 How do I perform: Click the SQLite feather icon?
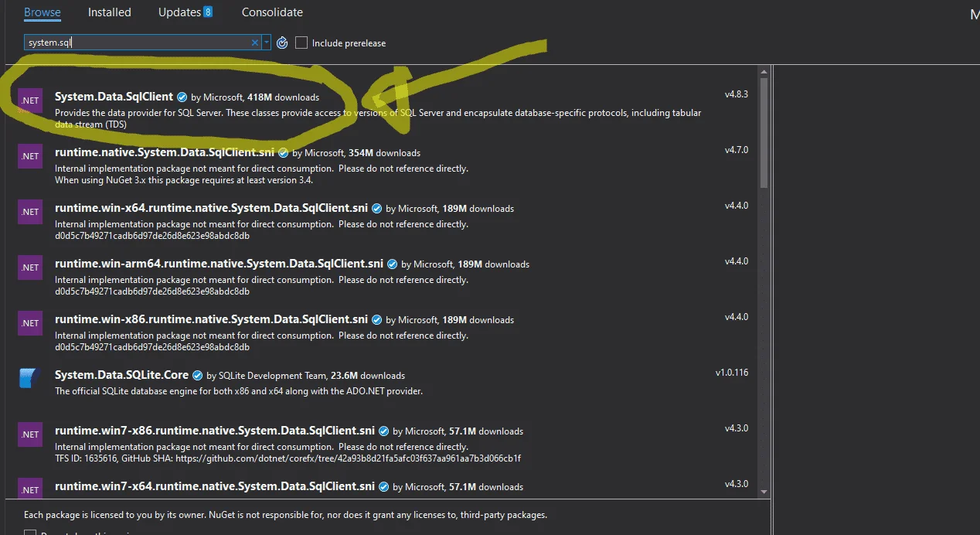tap(30, 379)
